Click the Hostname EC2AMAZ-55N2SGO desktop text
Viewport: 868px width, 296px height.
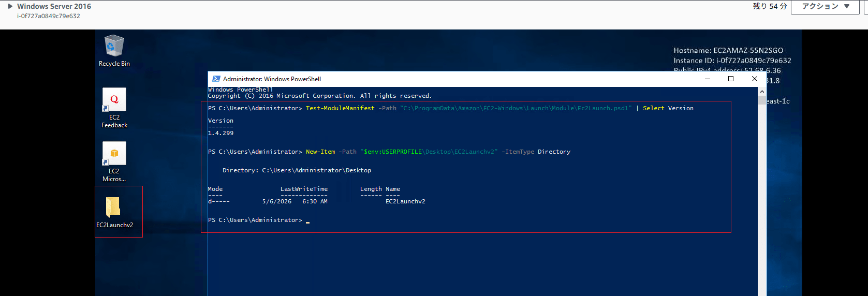728,50
